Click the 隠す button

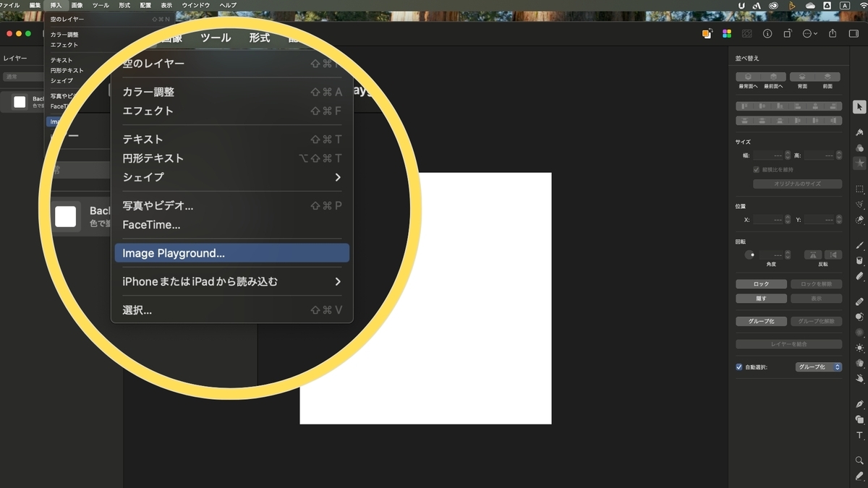tap(761, 298)
